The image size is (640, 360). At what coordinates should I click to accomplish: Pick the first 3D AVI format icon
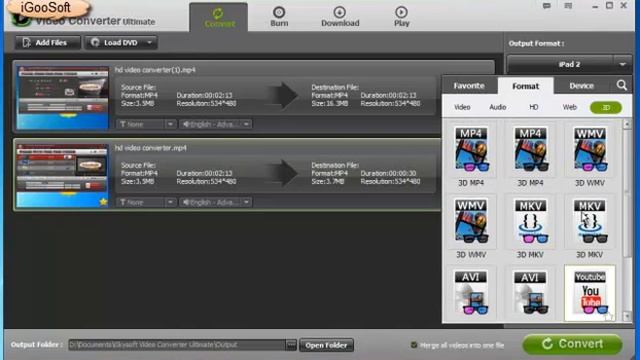tap(471, 293)
